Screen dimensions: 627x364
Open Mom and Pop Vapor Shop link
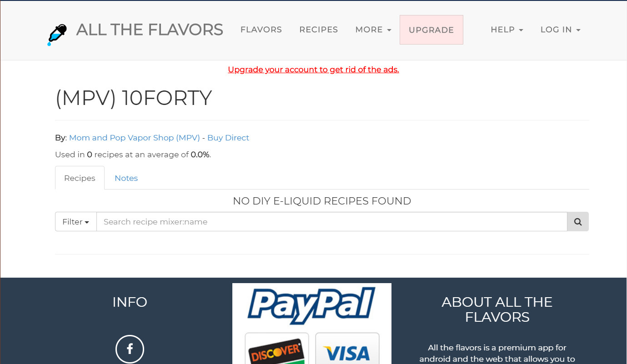135,138
